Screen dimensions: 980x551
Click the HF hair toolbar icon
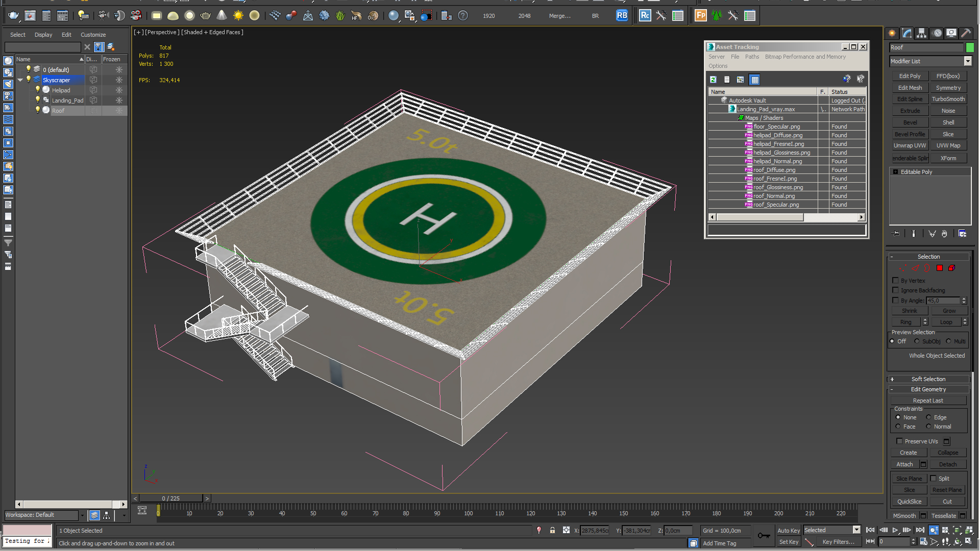point(356,16)
